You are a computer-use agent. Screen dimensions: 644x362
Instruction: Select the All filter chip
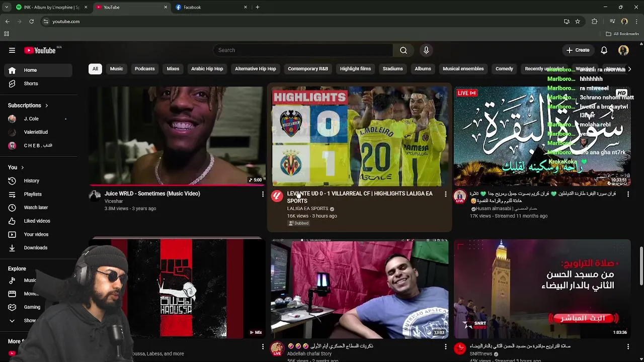coord(95,69)
